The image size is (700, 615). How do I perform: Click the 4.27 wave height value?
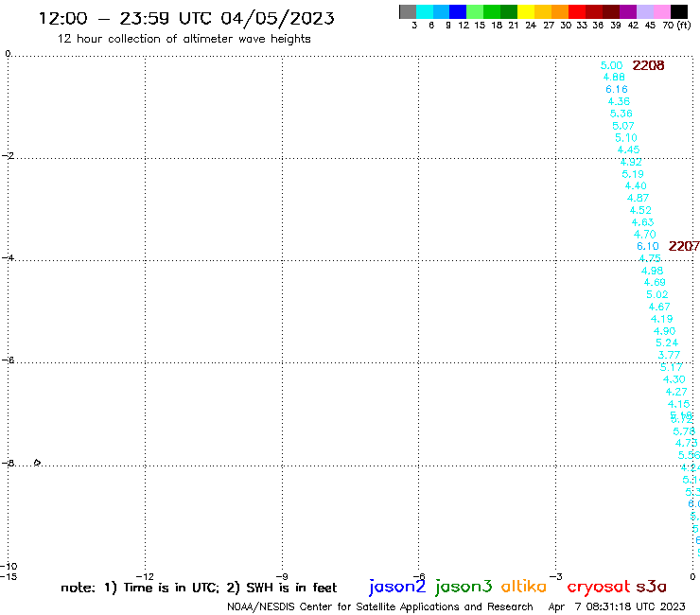[x=676, y=392]
